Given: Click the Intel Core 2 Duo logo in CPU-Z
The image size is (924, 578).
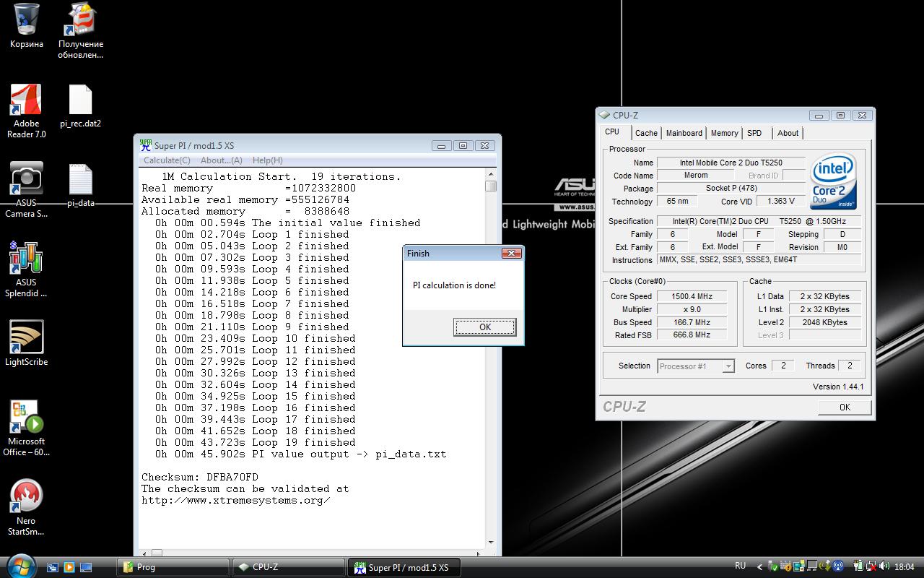Looking at the screenshot, I should (833, 181).
